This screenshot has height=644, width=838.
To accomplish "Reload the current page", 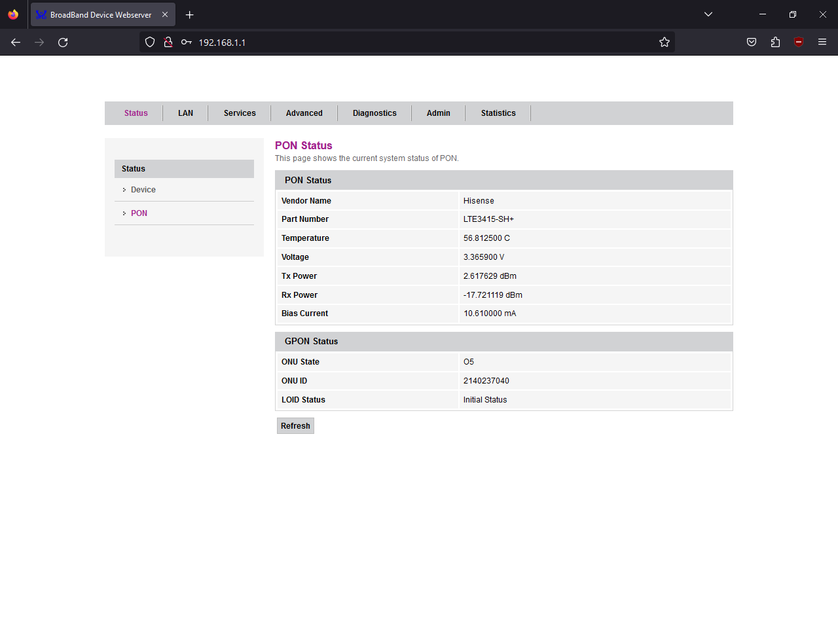I will [63, 43].
